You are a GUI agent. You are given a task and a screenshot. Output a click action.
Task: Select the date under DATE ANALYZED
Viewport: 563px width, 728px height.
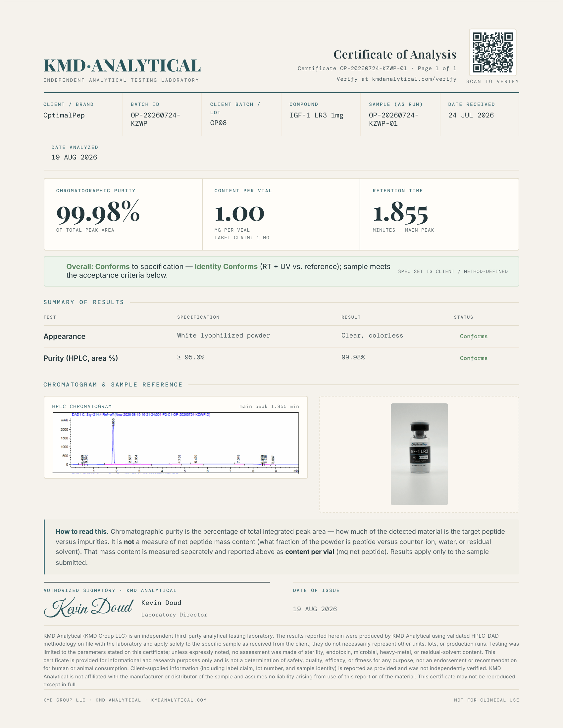click(74, 157)
